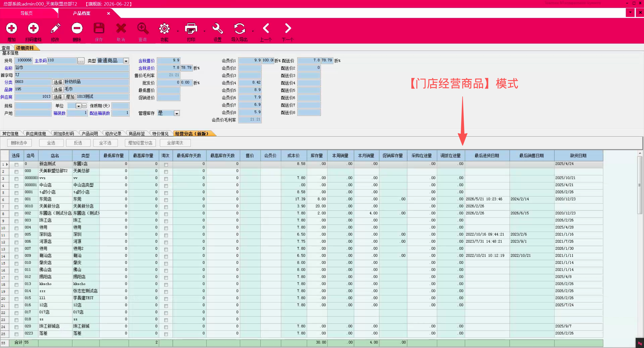644x348 pixels.
Task: Click the 全部淘汰 button
Action: (x=175, y=143)
